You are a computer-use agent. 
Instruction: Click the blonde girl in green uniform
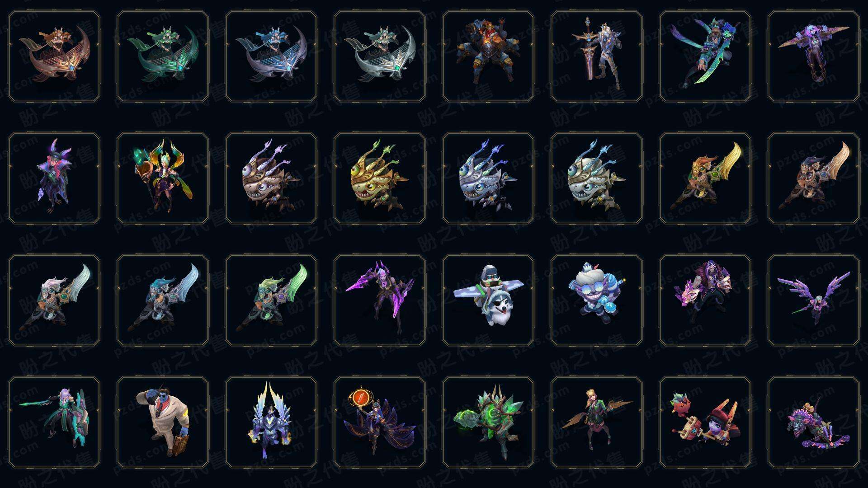(x=597, y=422)
